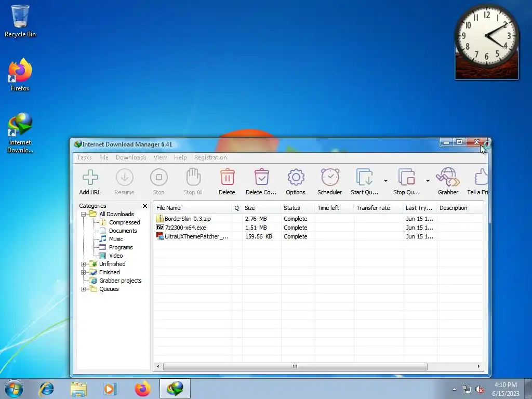Click the network tray icon

click(x=467, y=390)
